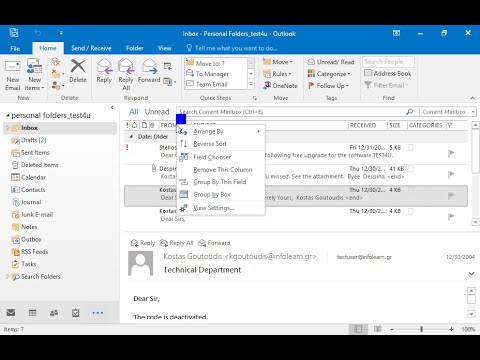Show only Unread messages
480x360 pixels.
[x=157, y=112]
